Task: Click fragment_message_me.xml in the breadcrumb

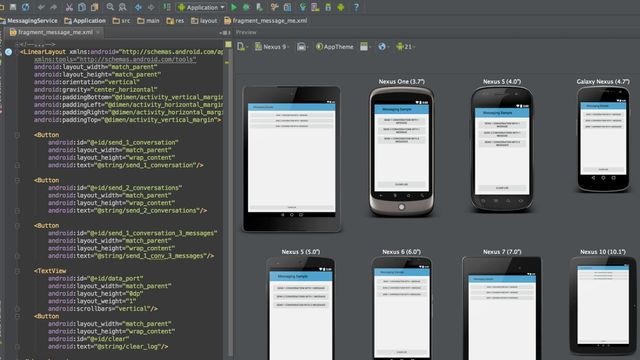Action: click(x=265, y=20)
